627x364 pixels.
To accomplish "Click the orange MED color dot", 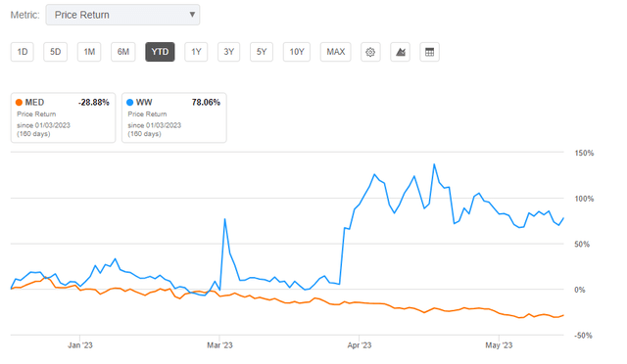I will click(19, 103).
